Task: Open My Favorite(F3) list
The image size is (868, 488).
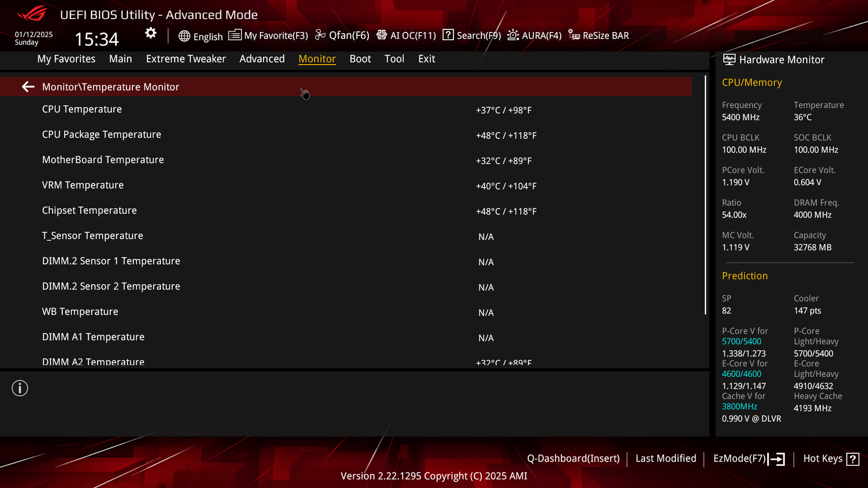Action: (276, 35)
